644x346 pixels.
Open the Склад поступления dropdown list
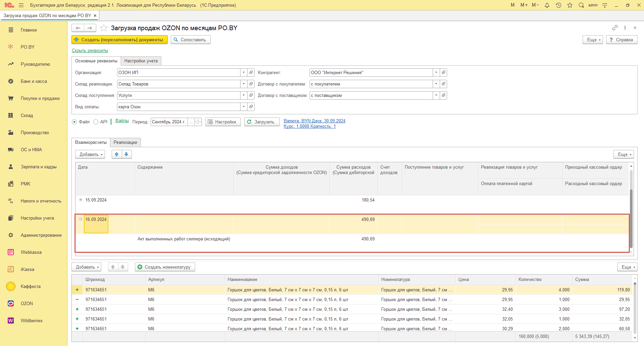point(244,95)
